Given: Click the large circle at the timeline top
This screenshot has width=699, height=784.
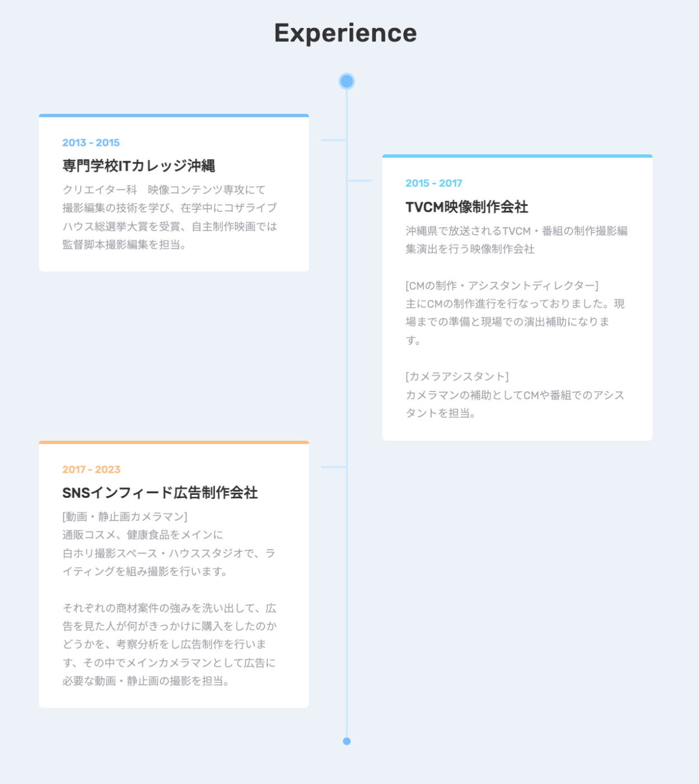Looking at the screenshot, I should tap(347, 82).
